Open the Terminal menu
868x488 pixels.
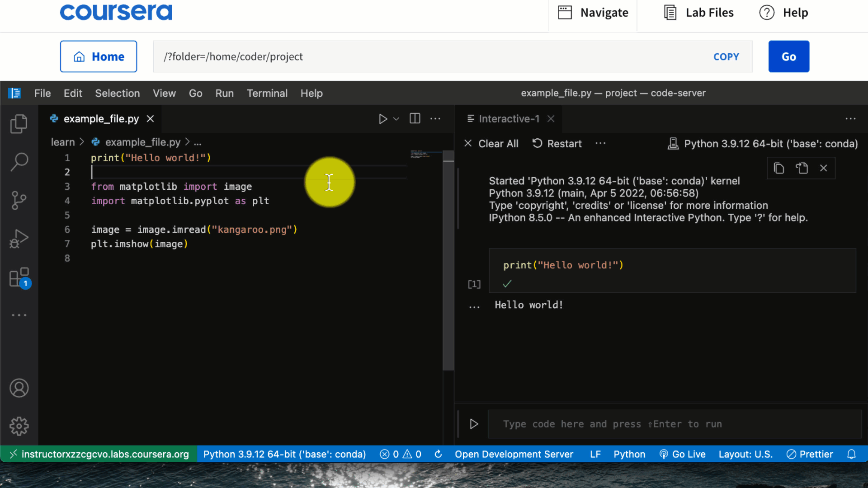coord(267,93)
